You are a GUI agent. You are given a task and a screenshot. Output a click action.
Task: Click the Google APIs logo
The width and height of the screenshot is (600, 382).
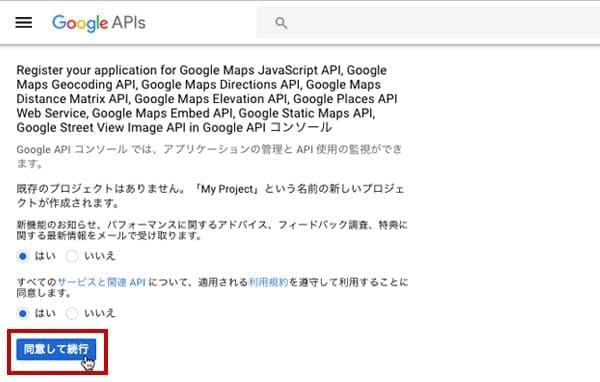[x=99, y=23]
